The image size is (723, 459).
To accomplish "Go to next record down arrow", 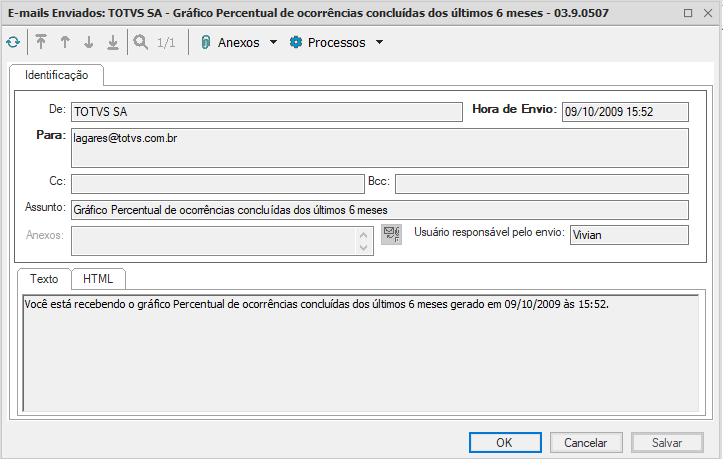I will [x=89, y=42].
